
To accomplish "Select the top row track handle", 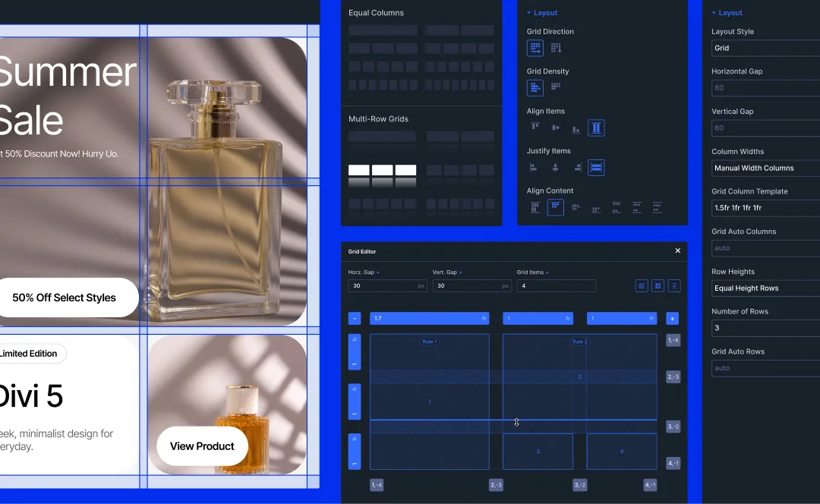I will click(x=355, y=352).
